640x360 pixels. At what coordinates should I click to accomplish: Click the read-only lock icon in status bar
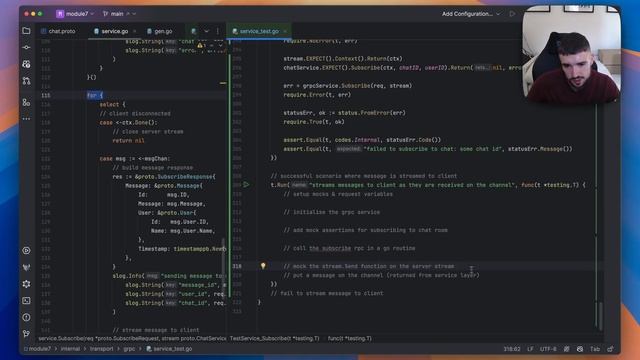tap(610, 349)
